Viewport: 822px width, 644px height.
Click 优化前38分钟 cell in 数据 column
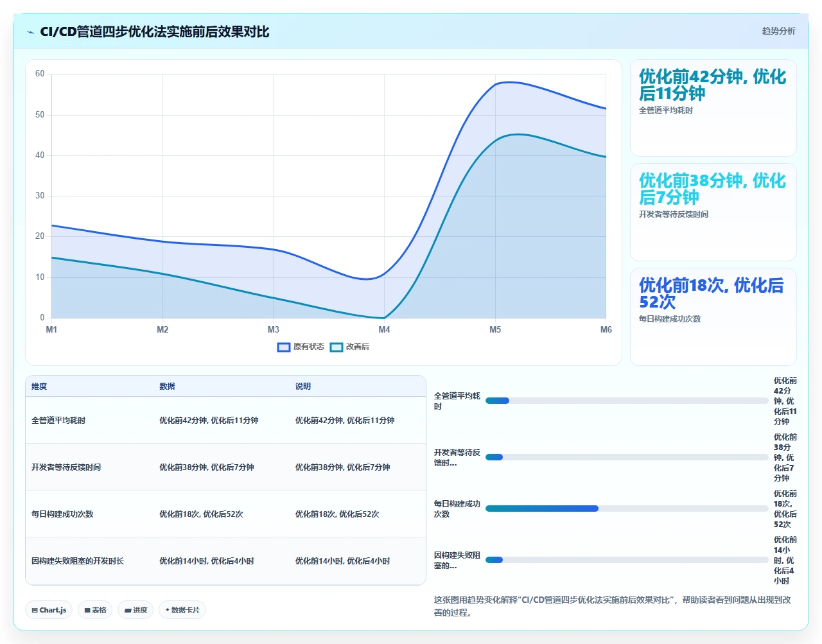point(207,467)
